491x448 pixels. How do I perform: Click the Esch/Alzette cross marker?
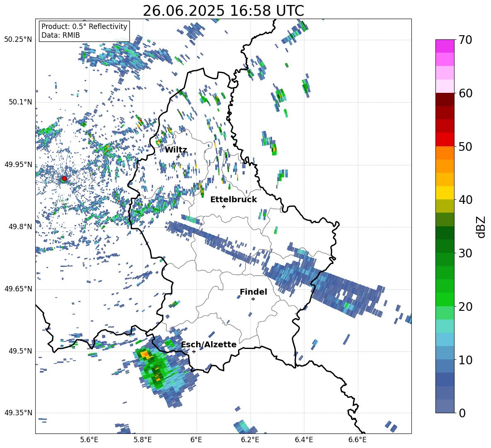194,351
